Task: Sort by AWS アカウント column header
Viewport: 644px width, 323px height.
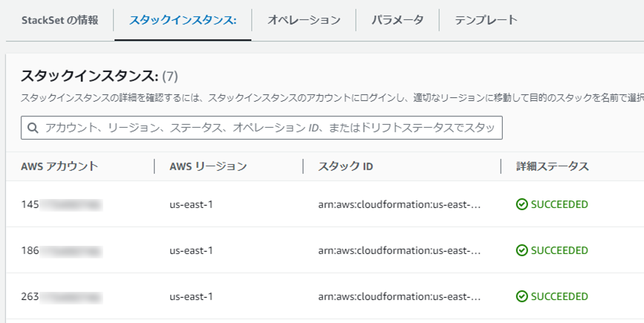Action: coord(59,166)
